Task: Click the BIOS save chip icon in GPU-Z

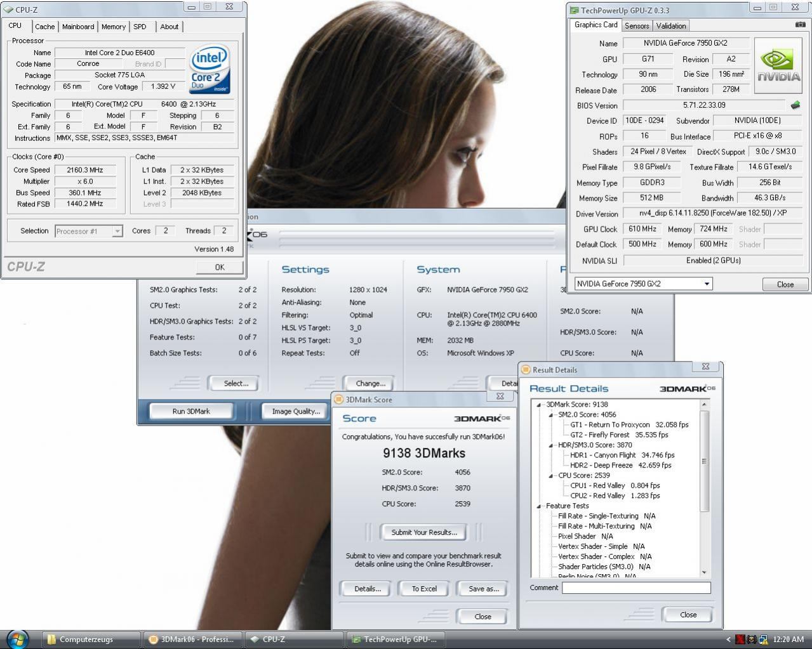Action: coord(795,105)
